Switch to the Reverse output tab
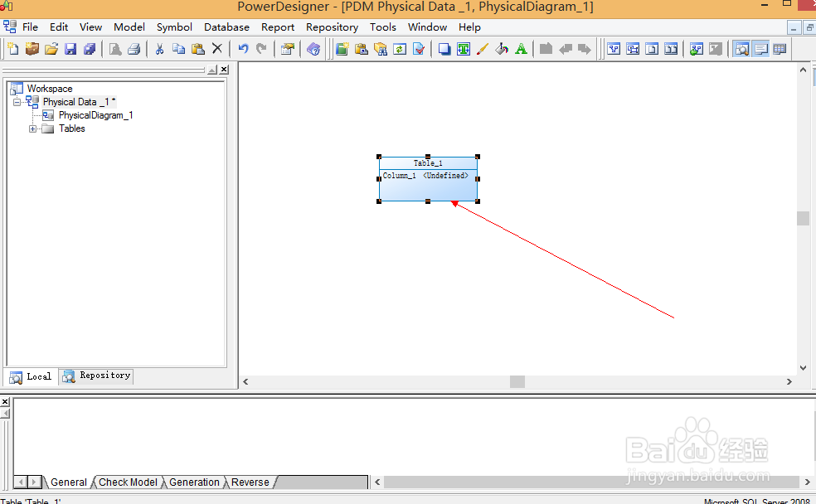 250,482
